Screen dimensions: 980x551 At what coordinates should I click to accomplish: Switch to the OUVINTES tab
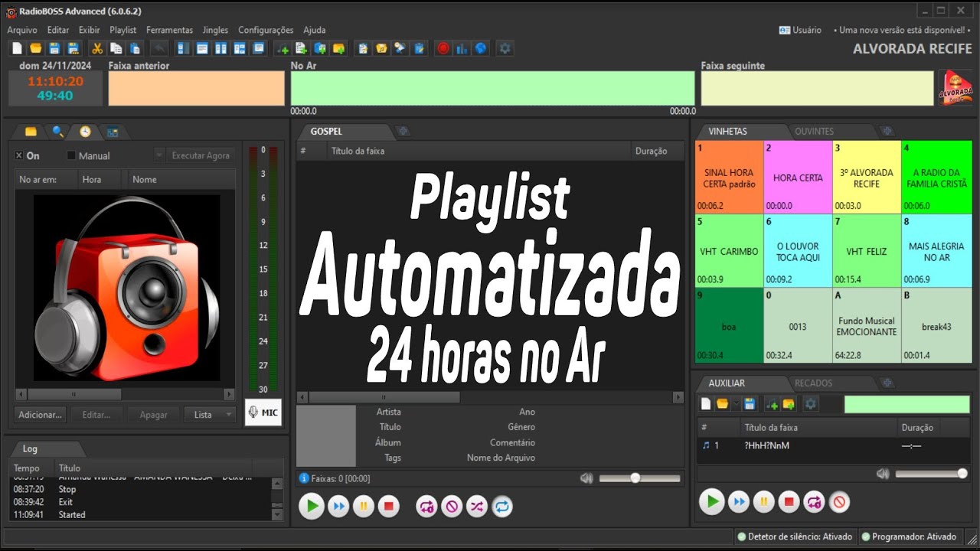click(x=814, y=132)
